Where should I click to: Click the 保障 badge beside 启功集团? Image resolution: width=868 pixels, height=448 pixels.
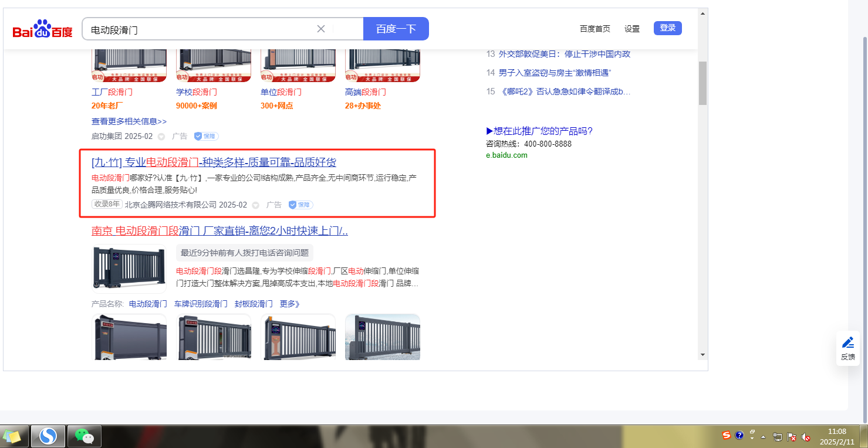pyautogui.click(x=206, y=136)
